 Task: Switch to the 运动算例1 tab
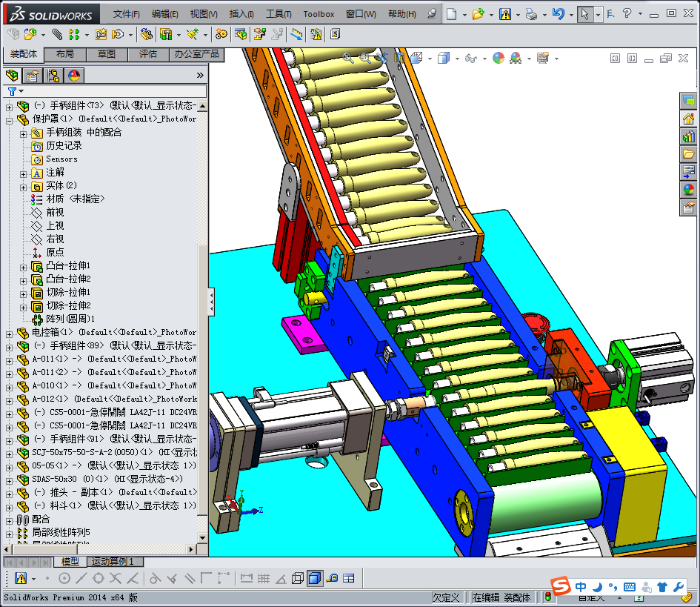click(115, 562)
